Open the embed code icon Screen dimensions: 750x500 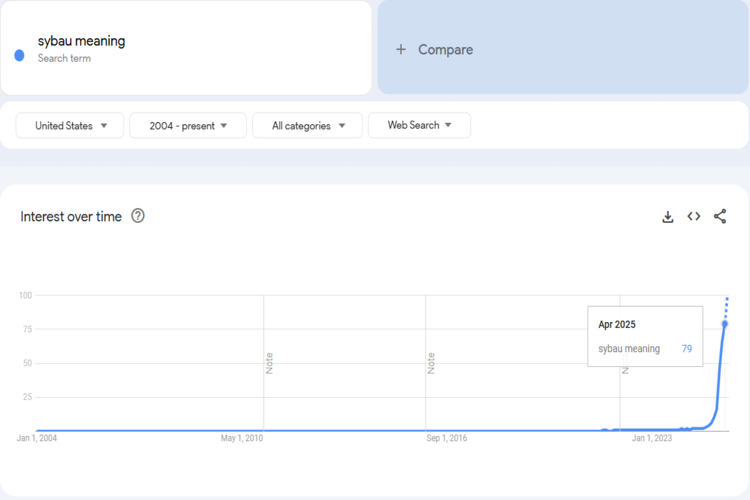click(x=694, y=216)
